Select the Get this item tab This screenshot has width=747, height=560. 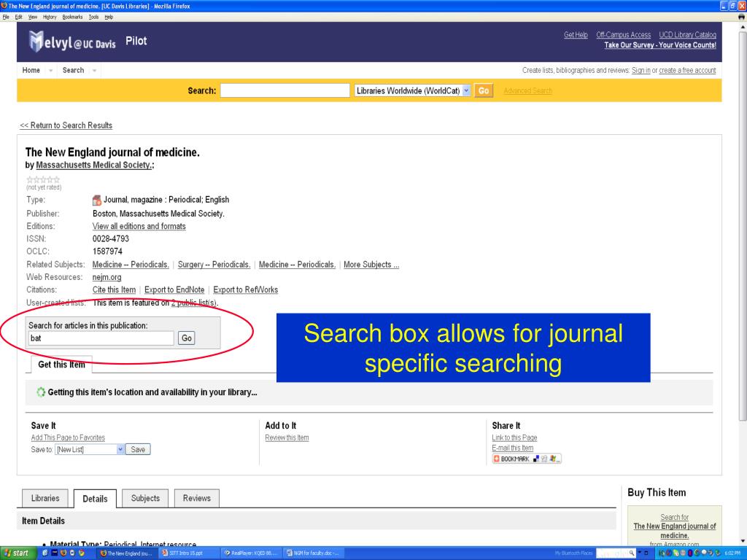click(x=61, y=365)
